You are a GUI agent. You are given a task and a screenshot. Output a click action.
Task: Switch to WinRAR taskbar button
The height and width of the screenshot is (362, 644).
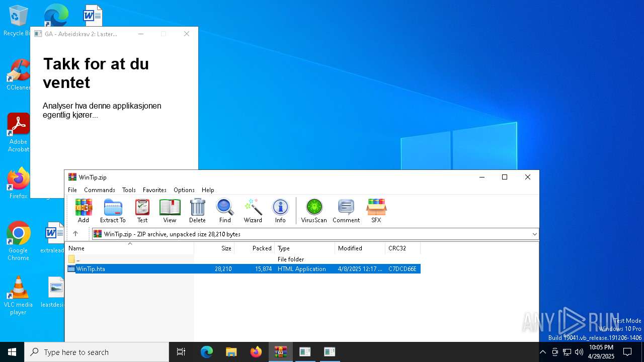pyautogui.click(x=280, y=352)
